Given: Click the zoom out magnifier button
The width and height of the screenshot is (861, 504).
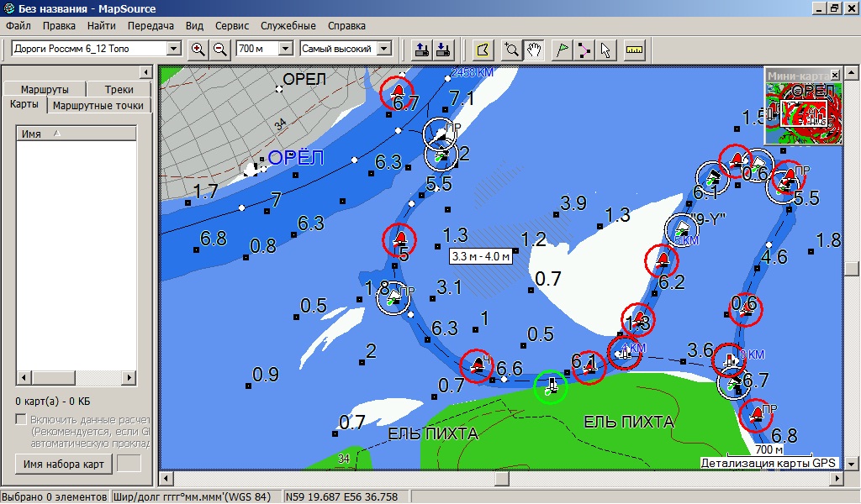Looking at the screenshot, I should (x=220, y=49).
